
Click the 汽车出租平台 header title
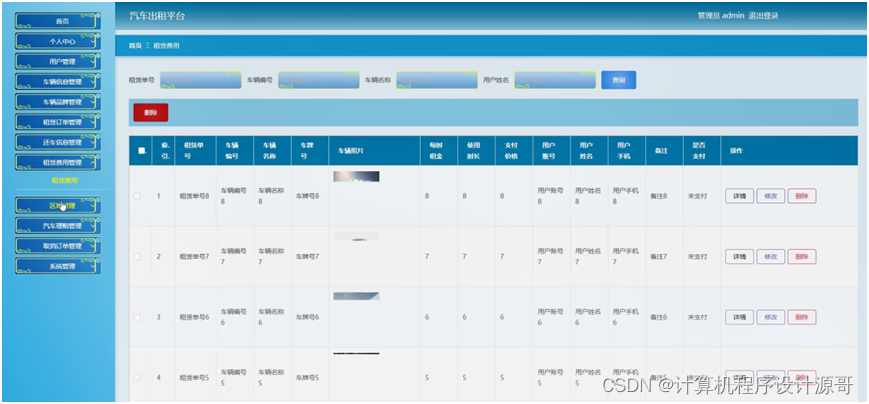157,16
